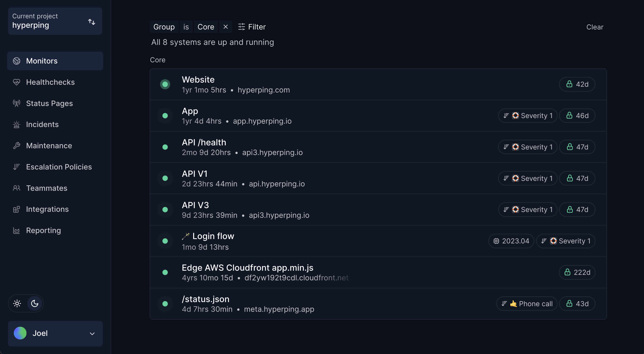Click the Reporting chart icon
644x354 pixels.
click(x=16, y=230)
